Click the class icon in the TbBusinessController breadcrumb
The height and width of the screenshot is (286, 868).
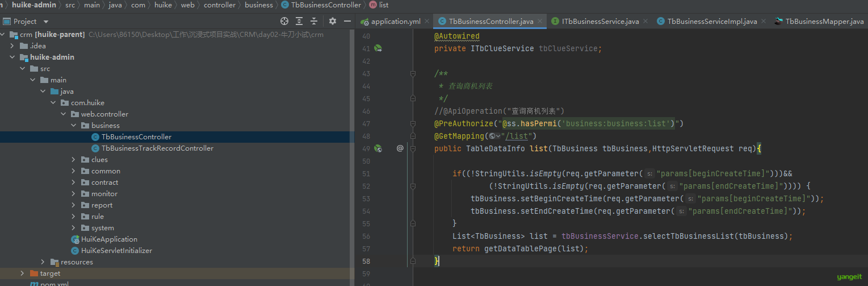point(284,5)
